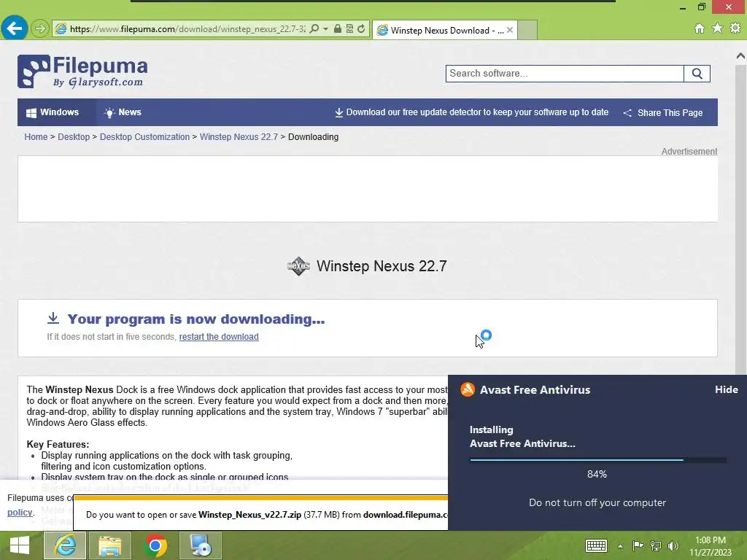Open the installer icon on the taskbar
747x560 pixels.
click(200, 545)
